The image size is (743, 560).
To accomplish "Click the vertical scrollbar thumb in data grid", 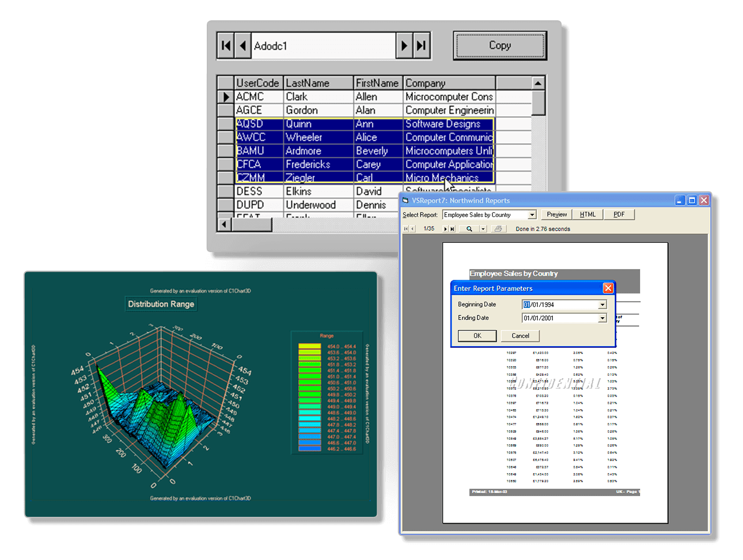I will coord(538,103).
